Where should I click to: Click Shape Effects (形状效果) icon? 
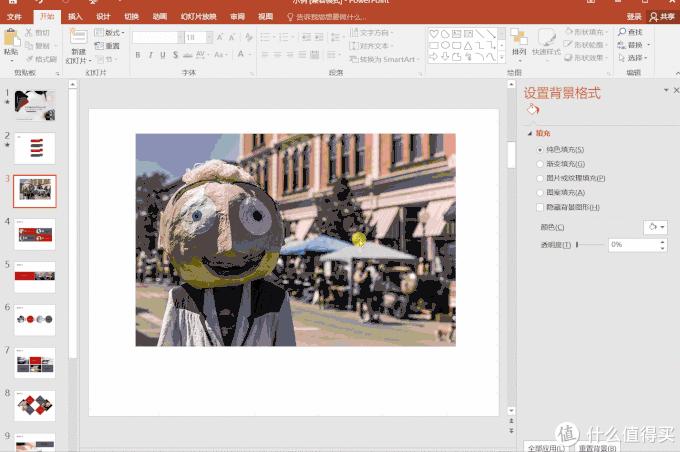click(x=569, y=57)
